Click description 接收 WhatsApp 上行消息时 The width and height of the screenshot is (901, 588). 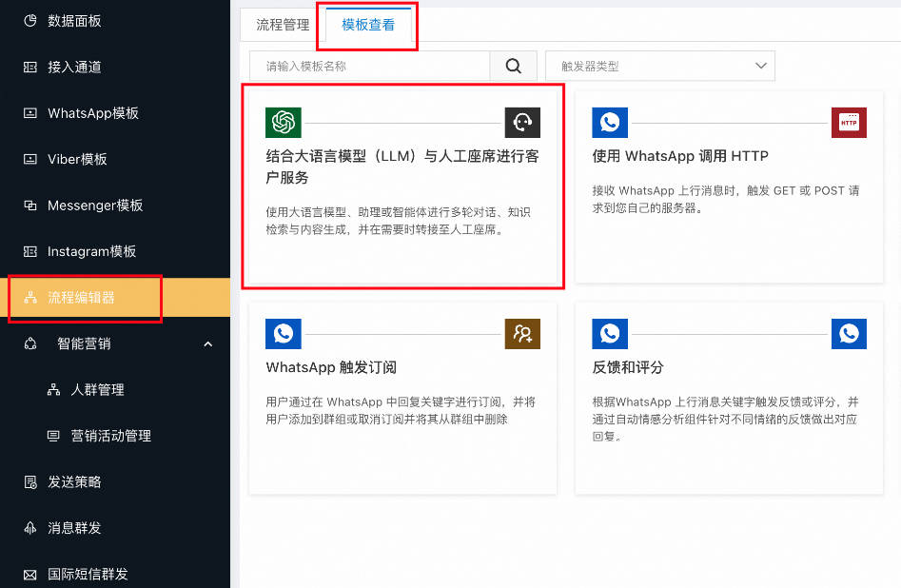[x=726, y=200]
